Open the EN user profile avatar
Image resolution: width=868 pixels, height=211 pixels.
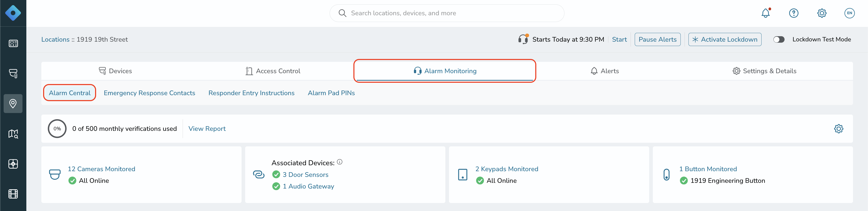click(x=849, y=13)
